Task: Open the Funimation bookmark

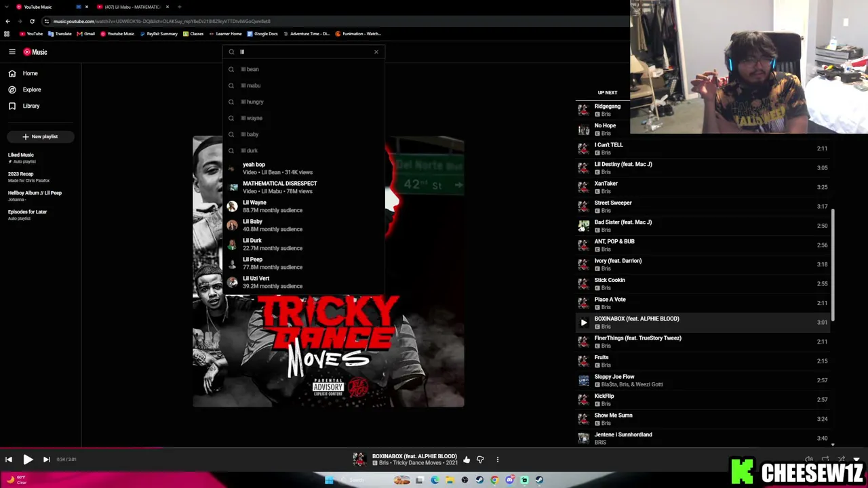Action: point(357,34)
